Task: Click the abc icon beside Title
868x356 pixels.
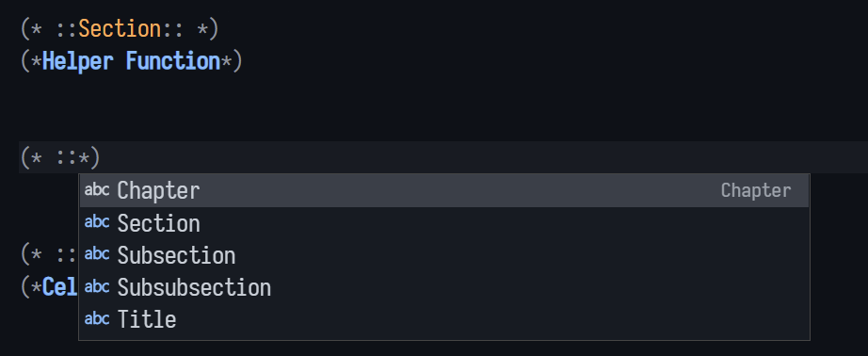Action: pos(97,318)
